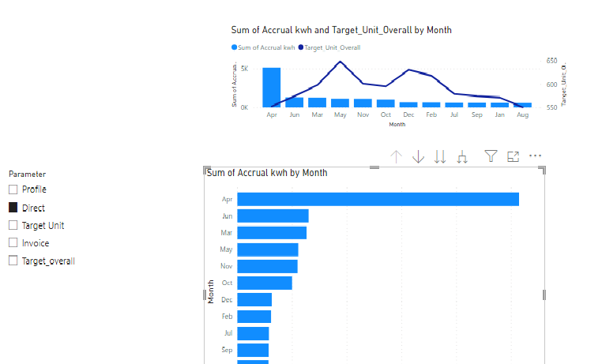The width and height of the screenshot is (602, 364).
Task: Select the Feb bar in horizontal chart
Action: click(254, 317)
